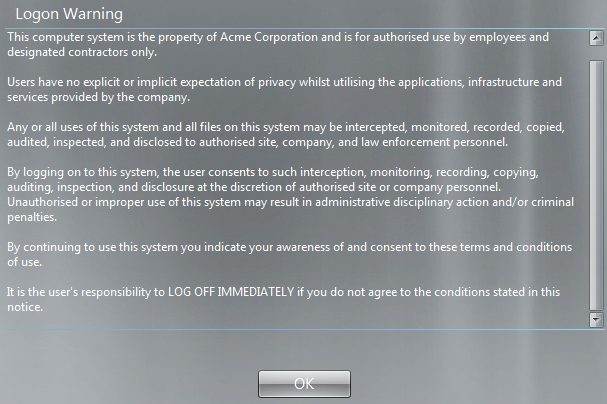The width and height of the screenshot is (607, 404).
Task: Click the Logon Warning title text
Action: click(69, 14)
